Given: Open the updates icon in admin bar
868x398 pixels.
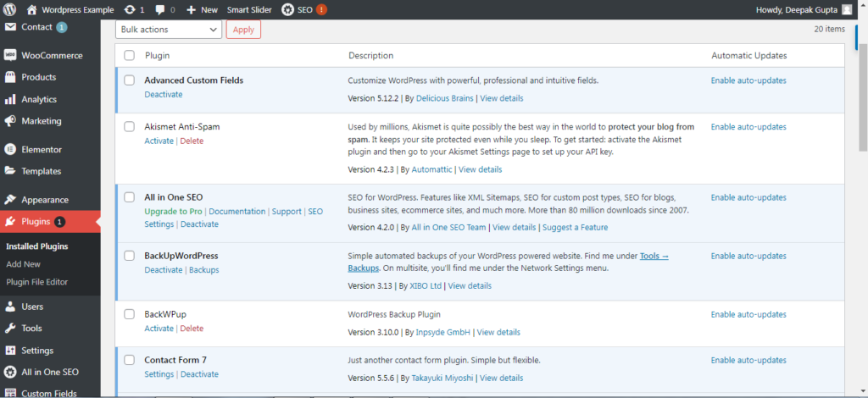Looking at the screenshot, I should [x=128, y=9].
